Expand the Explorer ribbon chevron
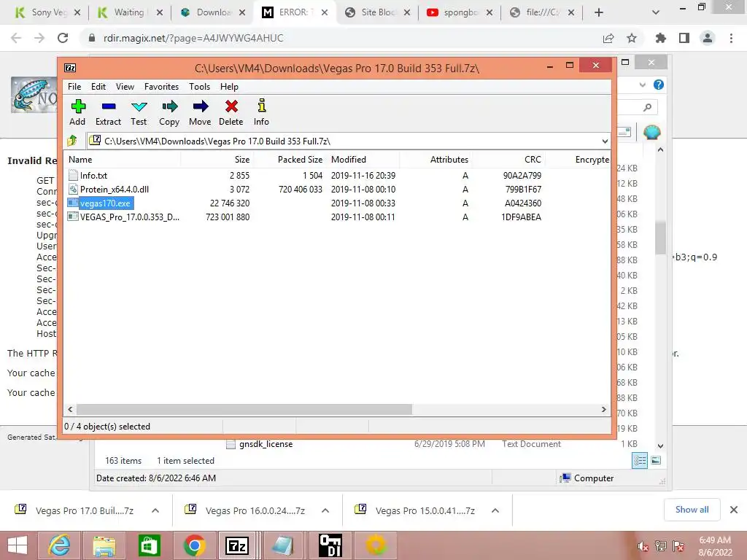Viewport: 747px width, 560px height. pos(642,85)
